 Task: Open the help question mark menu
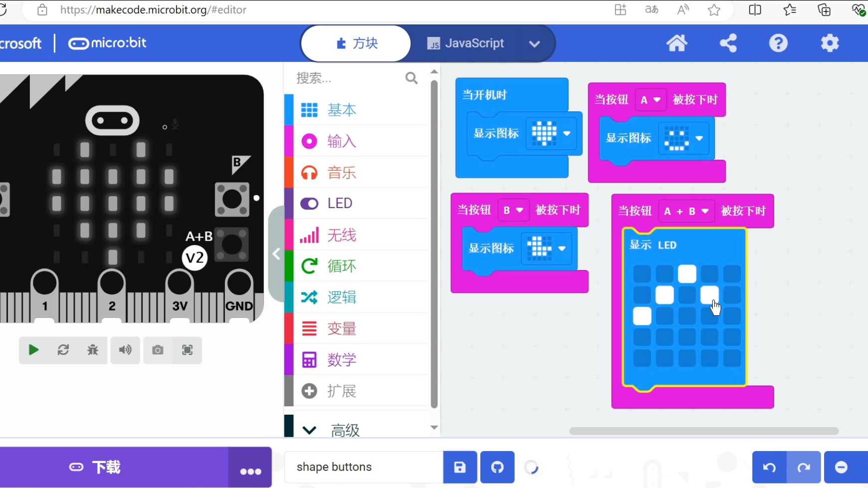click(x=778, y=43)
